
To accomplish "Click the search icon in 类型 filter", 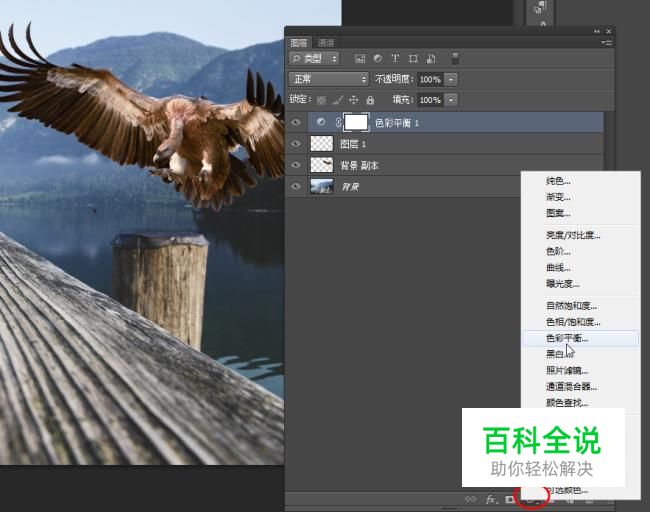I will pyautogui.click(x=296, y=58).
